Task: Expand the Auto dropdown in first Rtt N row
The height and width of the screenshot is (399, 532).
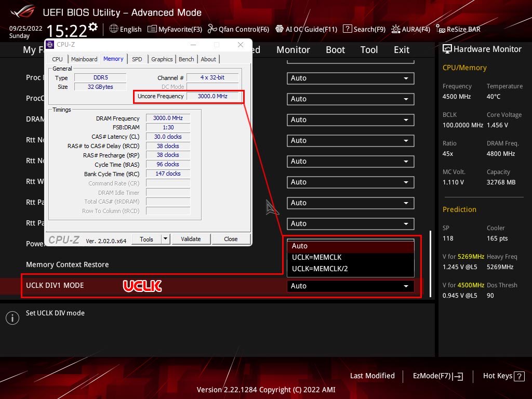Action: (x=351, y=140)
